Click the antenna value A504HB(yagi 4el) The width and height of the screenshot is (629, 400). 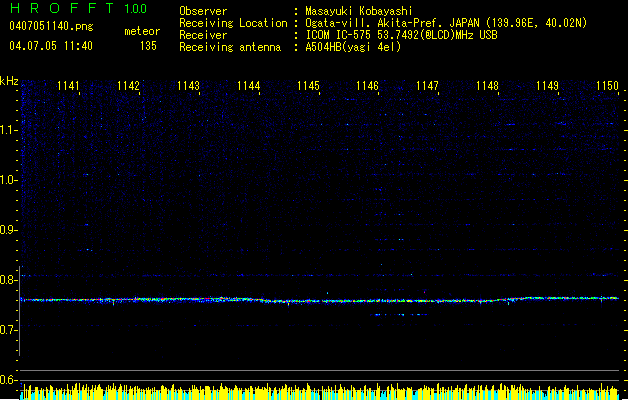point(353,47)
